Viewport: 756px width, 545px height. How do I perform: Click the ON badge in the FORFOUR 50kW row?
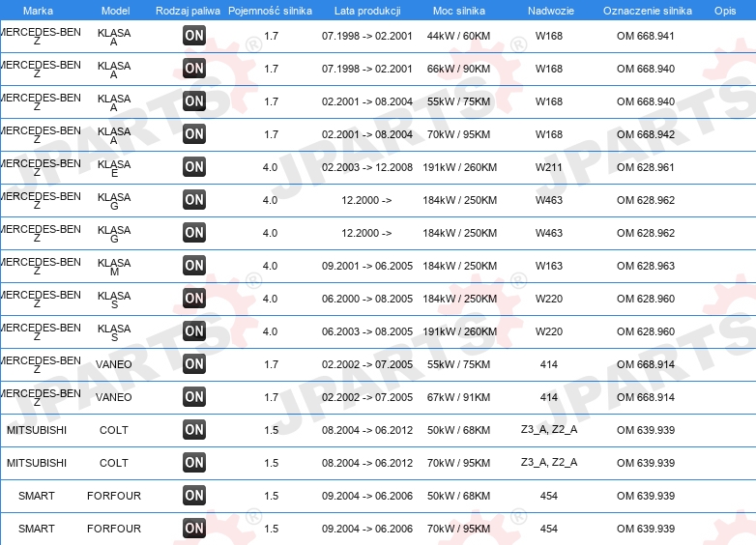(194, 496)
